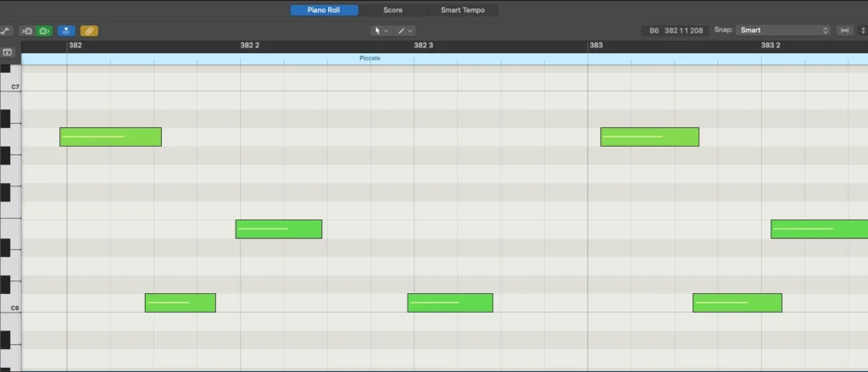Click the time handles icon above keyboard
The image size is (868, 372).
(7, 52)
